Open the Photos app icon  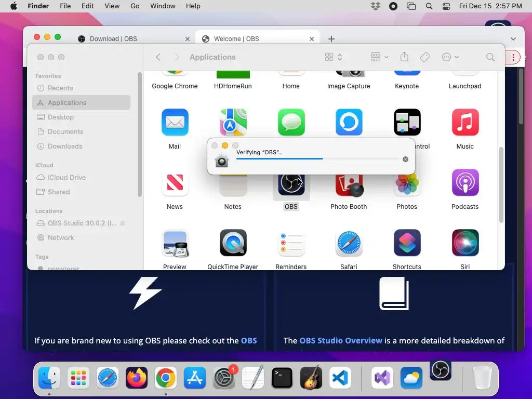407,185
